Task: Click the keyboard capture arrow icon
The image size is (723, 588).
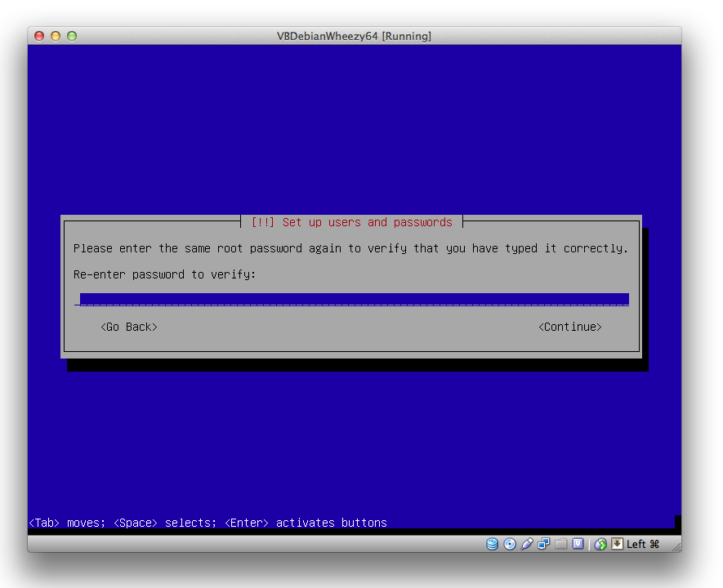Action: tap(617, 544)
